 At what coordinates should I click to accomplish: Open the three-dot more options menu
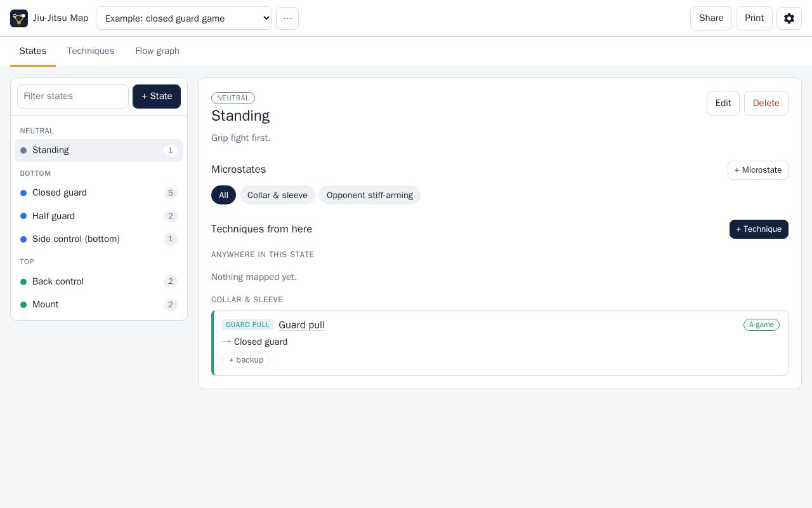pos(287,18)
